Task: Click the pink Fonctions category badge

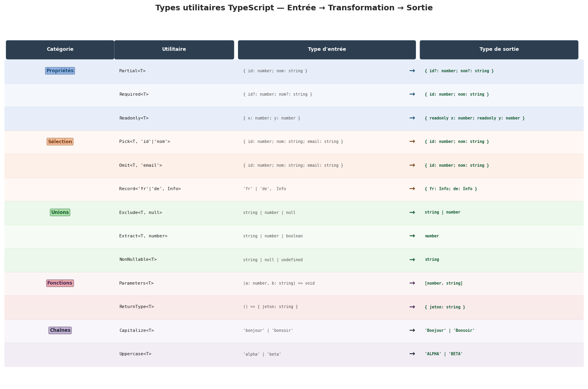Action: click(60, 283)
